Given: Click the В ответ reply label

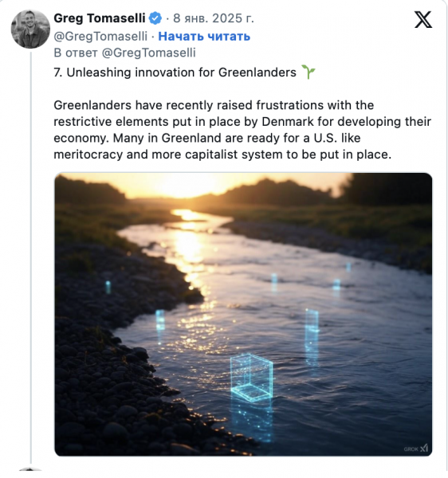Looking at the screenshot, I should point(76,53).
